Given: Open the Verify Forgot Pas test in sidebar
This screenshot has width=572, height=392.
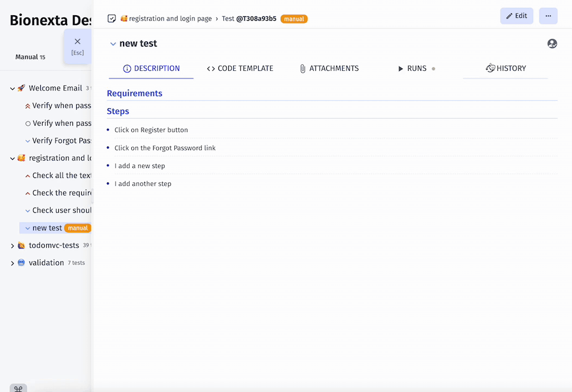Looking at the screenshot, I should pyautogui.click(x=62, y=141).
